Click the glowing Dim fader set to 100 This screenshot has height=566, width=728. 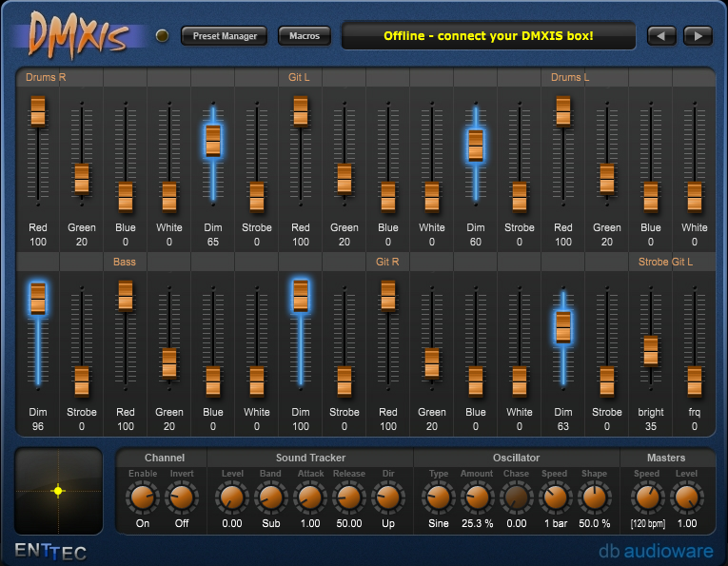(301, 296)
